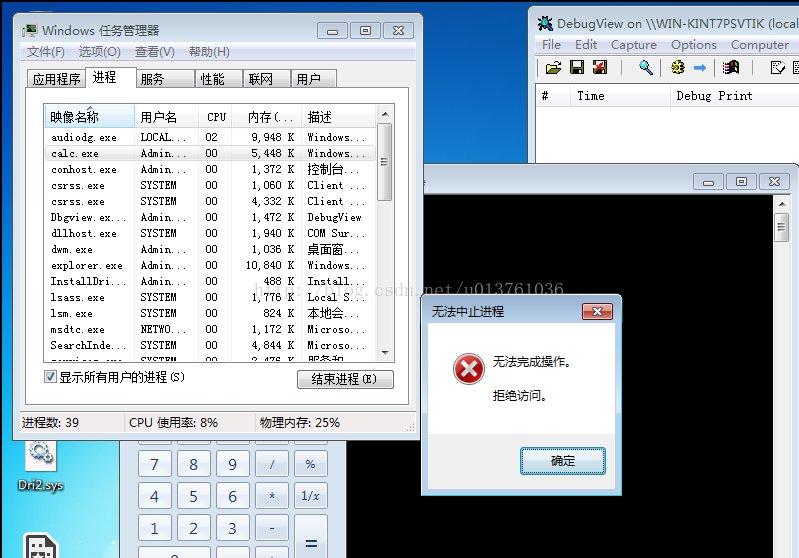The image size is (799, 558).
Task: Sort by 映像名称 column header
Action: point(90,117)
